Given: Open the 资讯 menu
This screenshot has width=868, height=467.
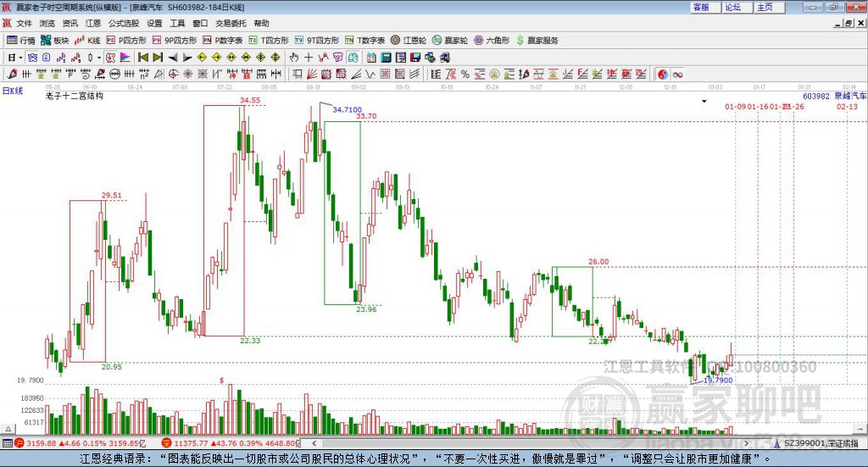Looking at the screenshot, I should [70, 23].
